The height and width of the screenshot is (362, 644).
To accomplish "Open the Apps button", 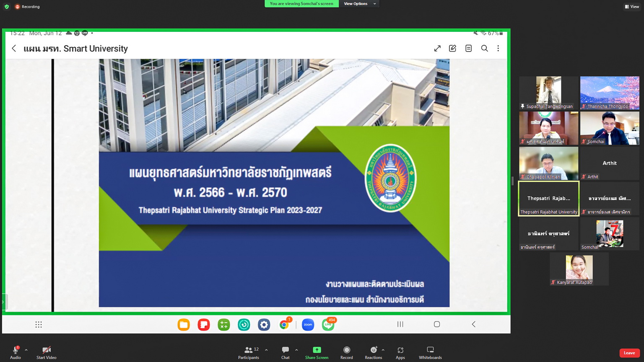I will click(x=400, y=352).
